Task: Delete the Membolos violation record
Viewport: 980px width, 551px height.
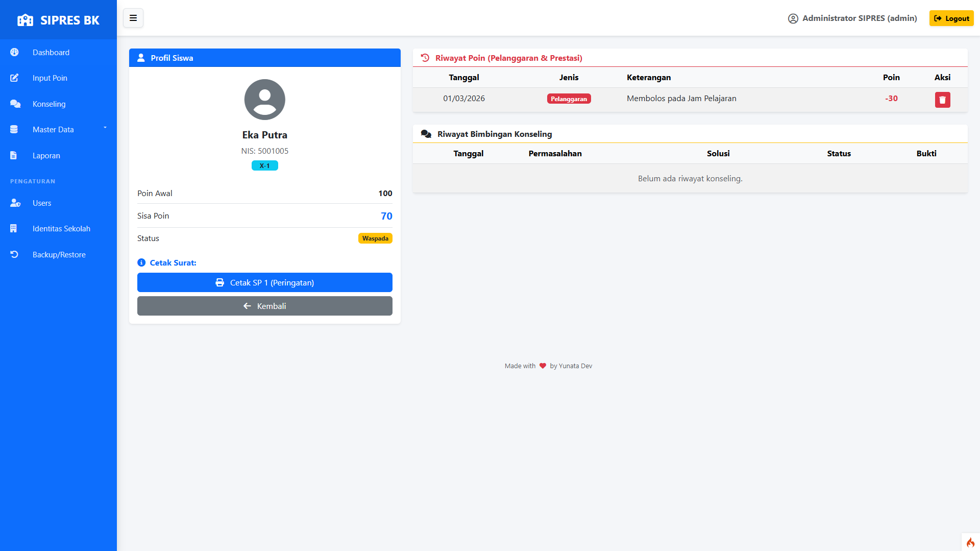Action: [x=942, y=100]
